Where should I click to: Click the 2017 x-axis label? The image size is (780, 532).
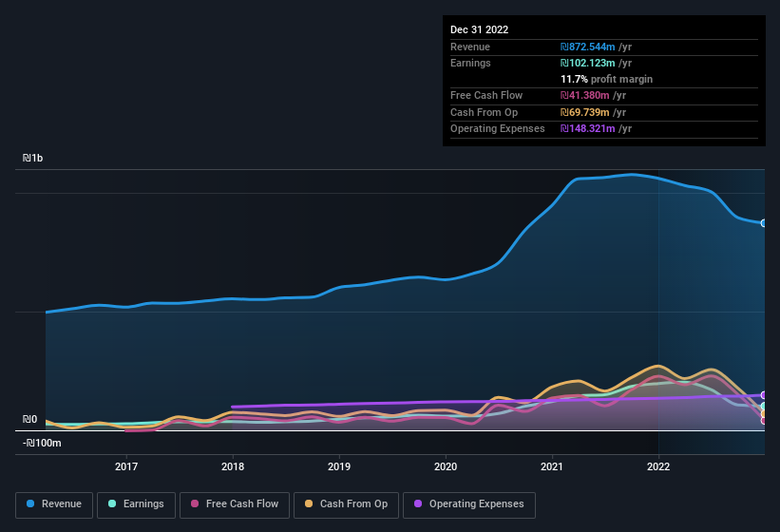pos(126,466)
